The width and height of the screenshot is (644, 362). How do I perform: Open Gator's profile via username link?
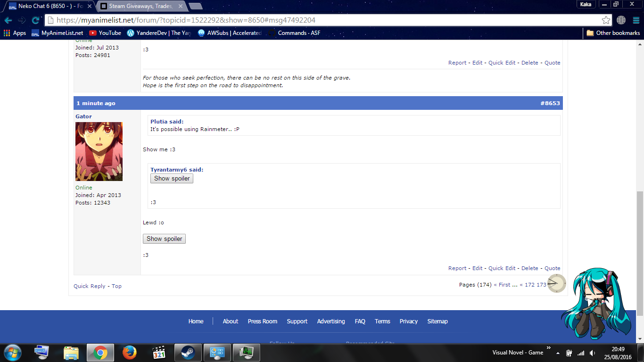tap(83, 116)
